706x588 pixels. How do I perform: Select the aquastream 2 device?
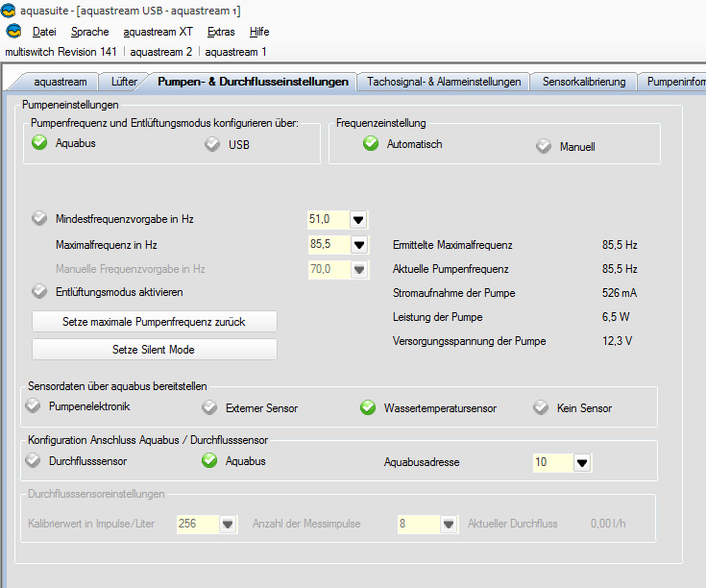point(161,52)
